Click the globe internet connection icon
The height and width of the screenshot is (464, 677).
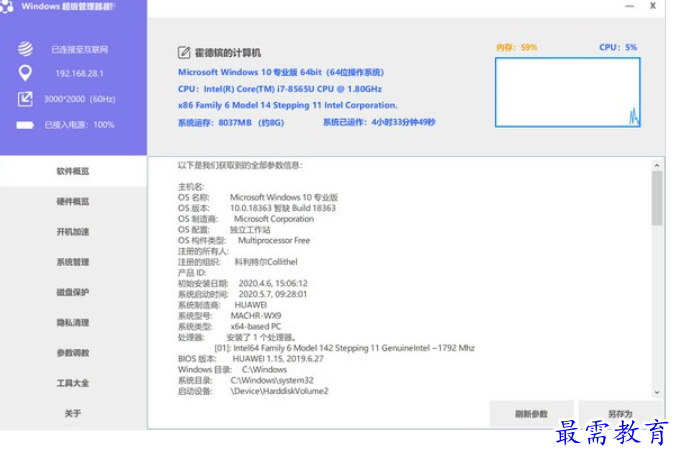pos(25,49)
